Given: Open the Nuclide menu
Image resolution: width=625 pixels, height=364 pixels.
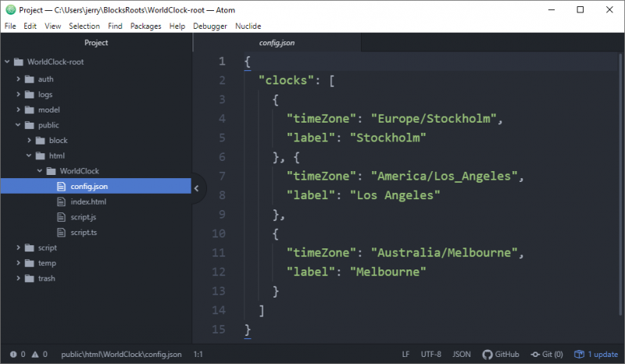Looking at the screenshot, I should 248,26.
